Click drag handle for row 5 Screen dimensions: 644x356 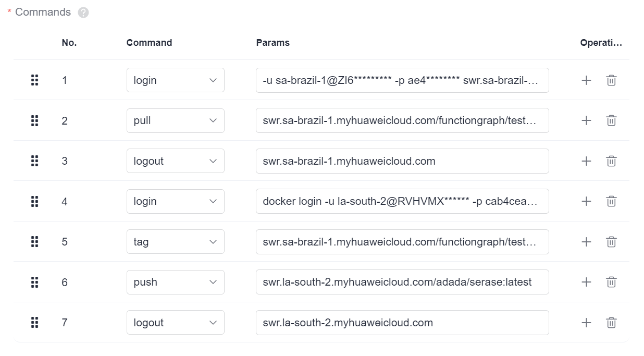[35, 242]
